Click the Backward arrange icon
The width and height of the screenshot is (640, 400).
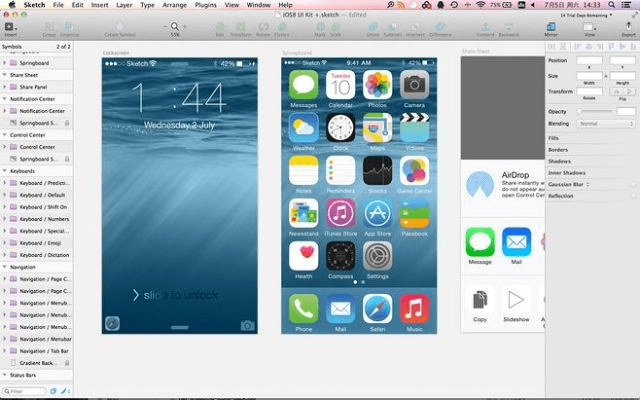[x=509, y=27]
